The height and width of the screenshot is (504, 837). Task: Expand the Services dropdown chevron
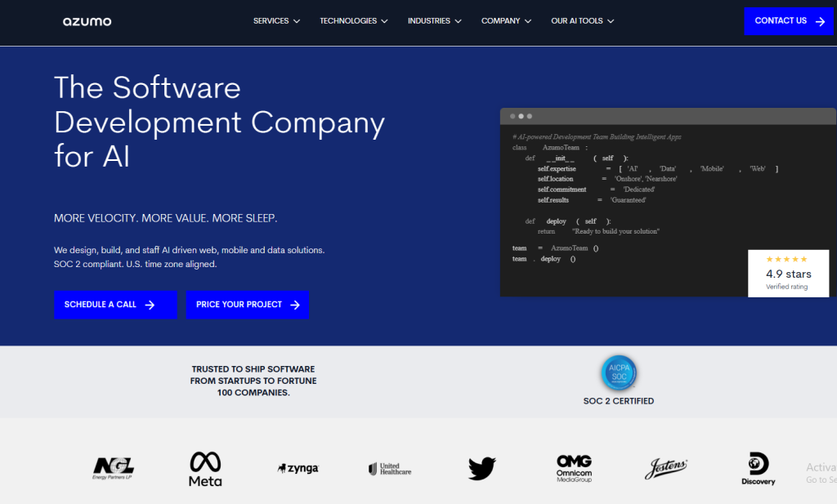(297, 21)
